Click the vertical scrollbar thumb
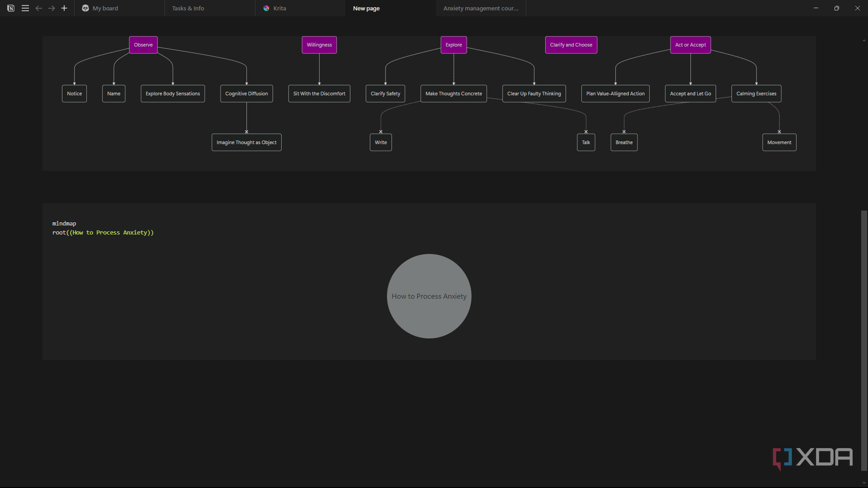The width and height of the screenshot is (868, 488). (x=864, y=341)
